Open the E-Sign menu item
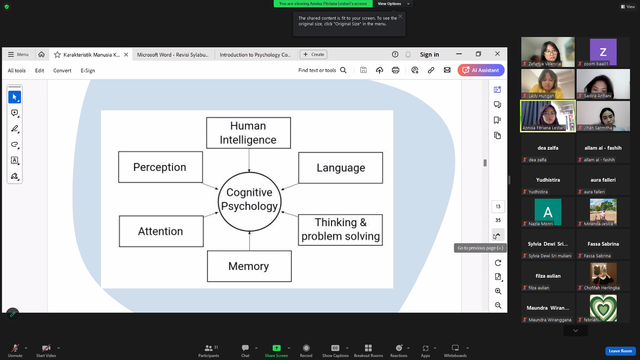Viewport: 640px width, 360px height. 88,71
